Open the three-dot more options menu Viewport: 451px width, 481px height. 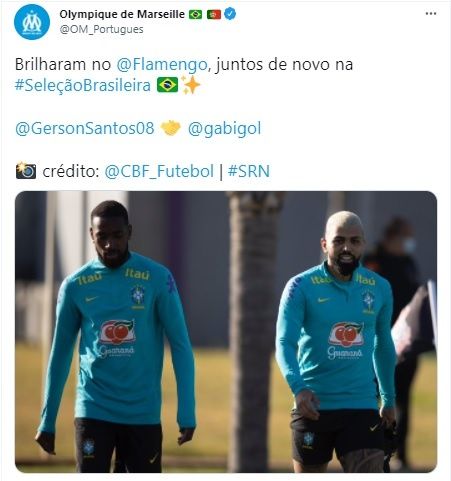click(431, 14)
